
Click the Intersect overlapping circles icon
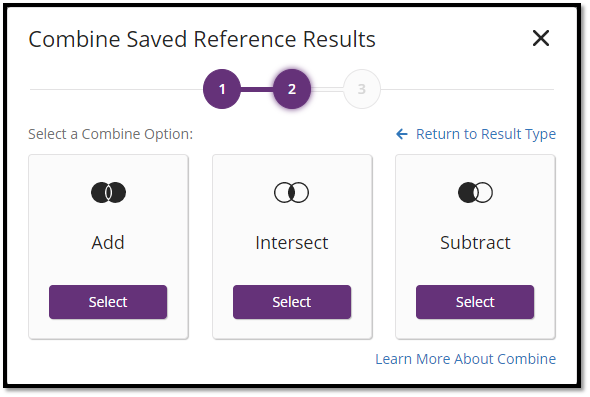[x=292, y=193]
